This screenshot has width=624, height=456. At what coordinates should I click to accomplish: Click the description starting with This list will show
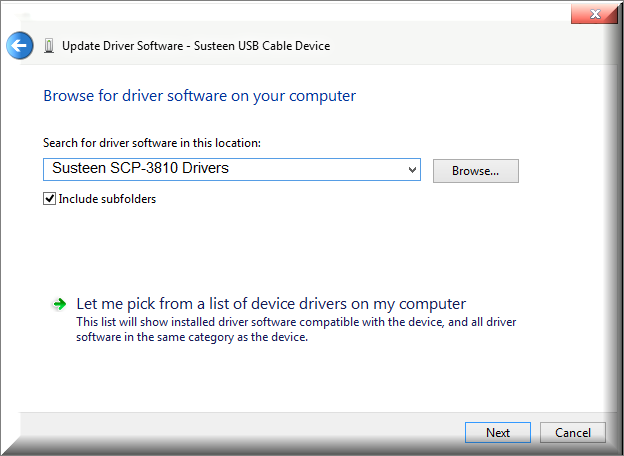[x=296, y=329]
